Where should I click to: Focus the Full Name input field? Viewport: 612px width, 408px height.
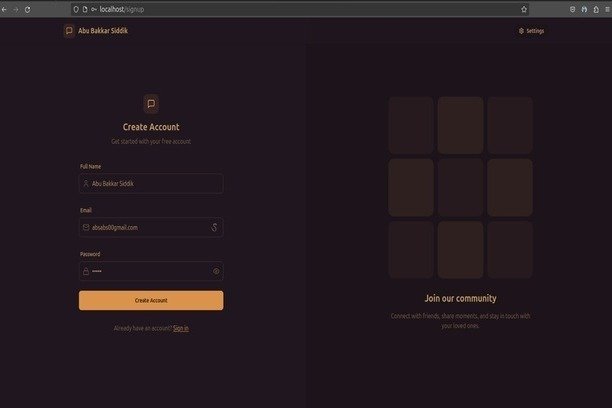tap(151, 184)
